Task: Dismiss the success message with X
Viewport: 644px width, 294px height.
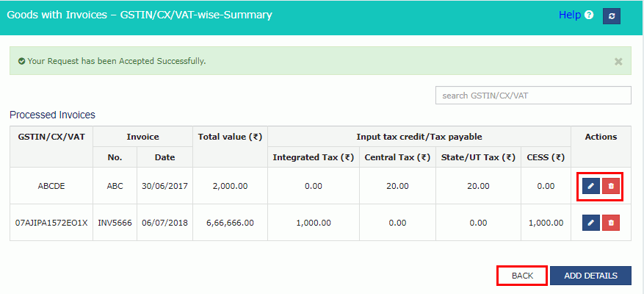Action: 618,62
